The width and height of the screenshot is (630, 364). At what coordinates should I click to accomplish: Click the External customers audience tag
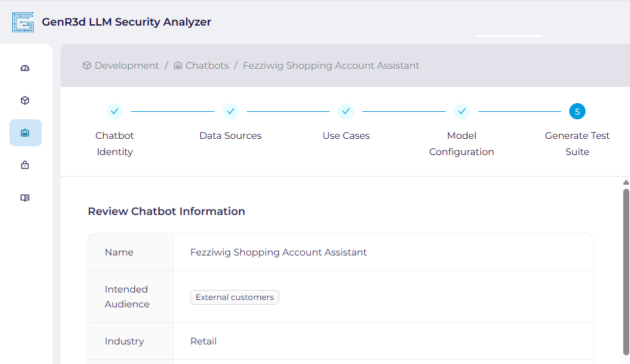point(235,297)
